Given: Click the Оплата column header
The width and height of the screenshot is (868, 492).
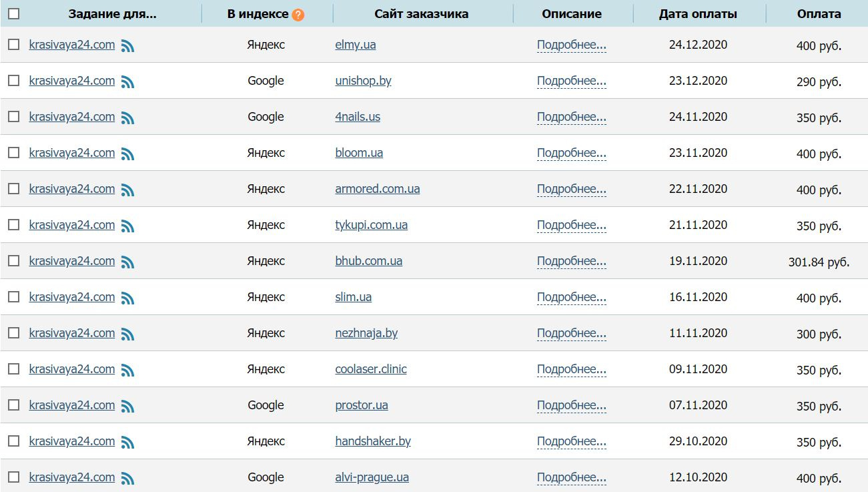Looking at the screenshot, I should coord(819,13).
